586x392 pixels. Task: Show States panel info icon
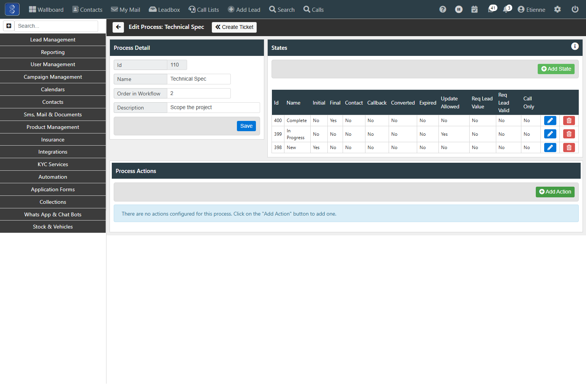[575, 46]
